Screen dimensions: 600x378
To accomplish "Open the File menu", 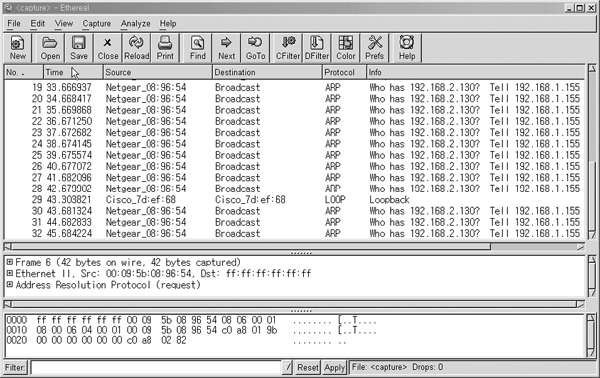I will (14, 24).
